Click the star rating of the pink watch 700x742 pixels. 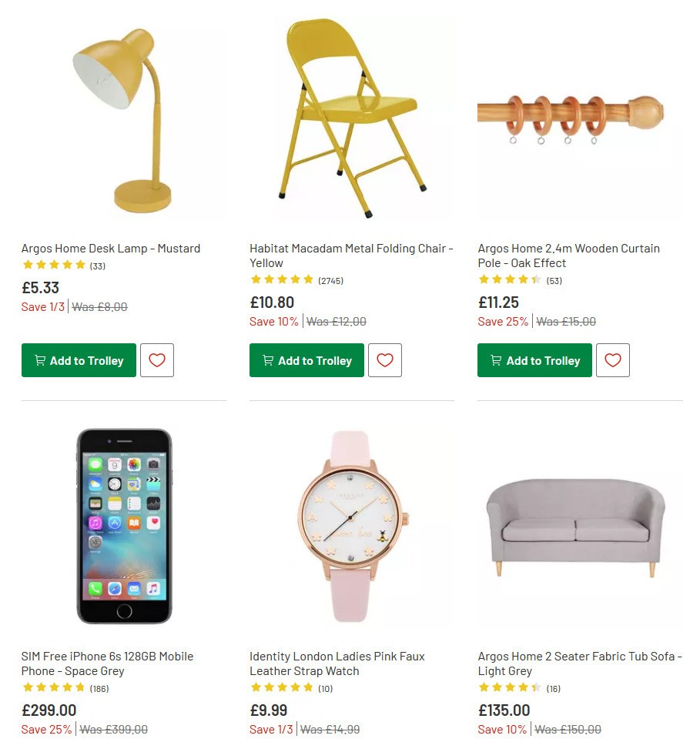tap(282, 688)
